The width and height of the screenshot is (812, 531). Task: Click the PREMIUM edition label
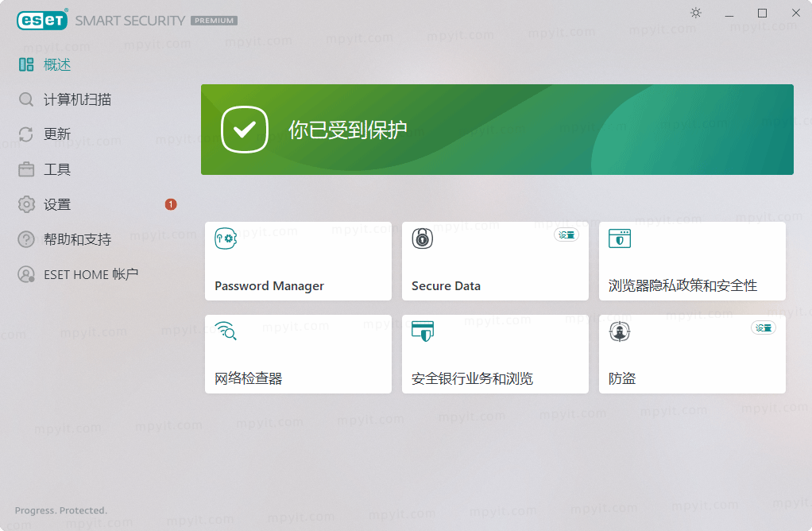click(215, 21)
